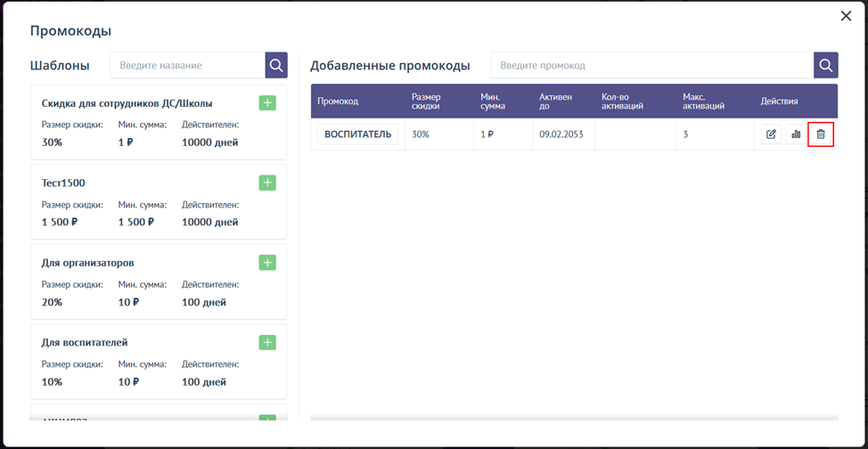Add the 'Скидка для сотрудников ДС/Школы' template
The image size is (868, 449).
point(267,103)
